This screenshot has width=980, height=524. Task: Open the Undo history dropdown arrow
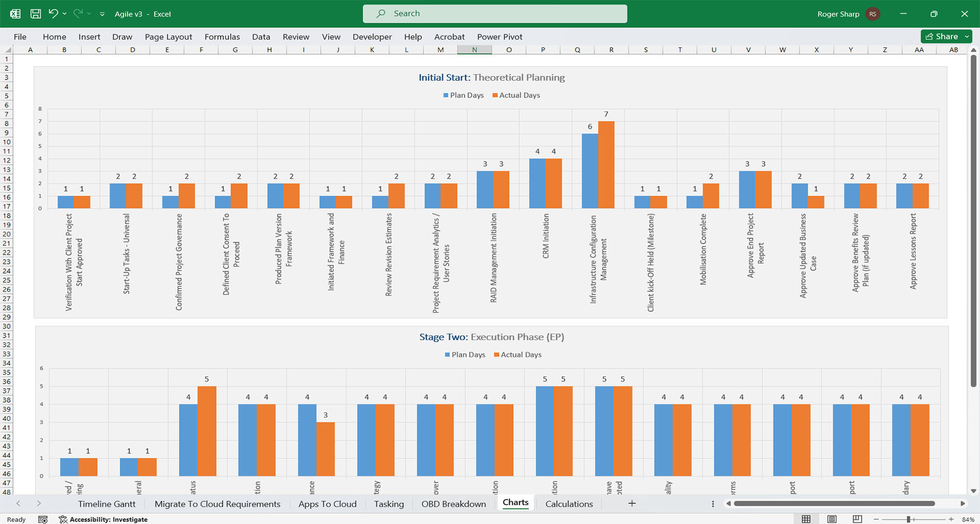point(64,14)
